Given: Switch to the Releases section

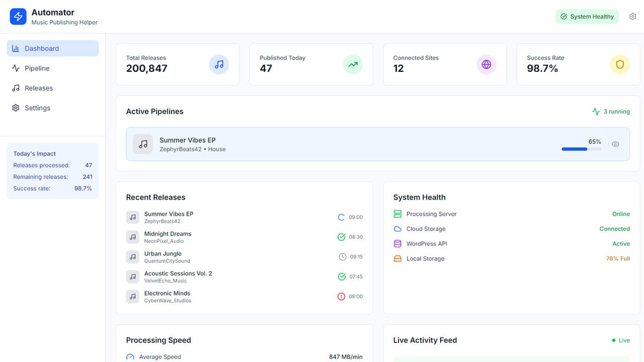Looking at the screenshot, I should click(38, 88).
